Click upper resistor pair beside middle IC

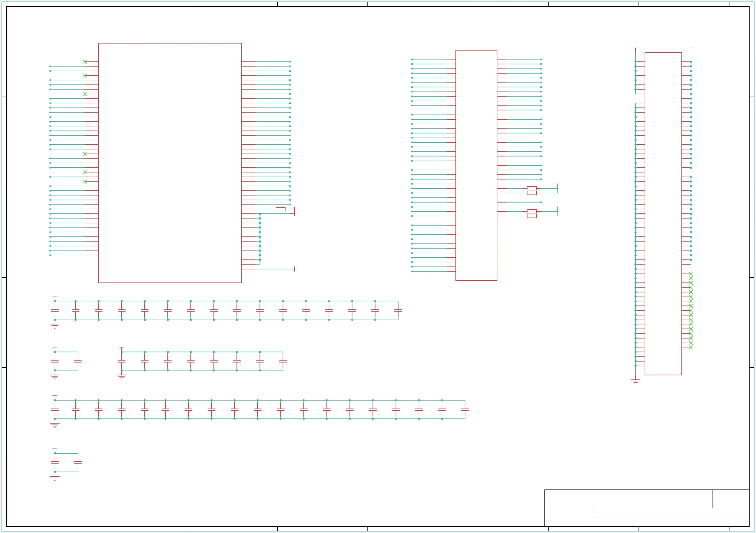[532, 191]
